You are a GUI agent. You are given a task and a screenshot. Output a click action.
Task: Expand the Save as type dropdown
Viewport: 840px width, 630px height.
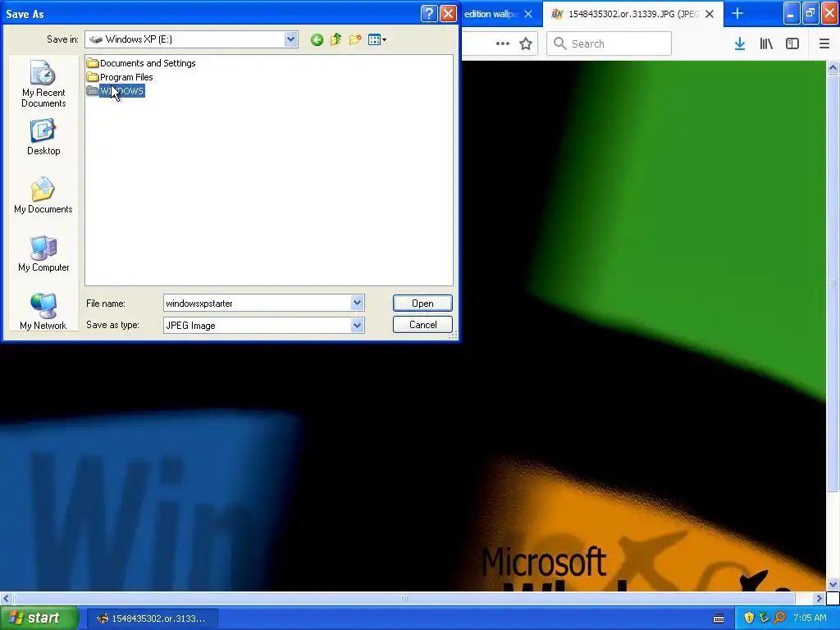[358, 325]
